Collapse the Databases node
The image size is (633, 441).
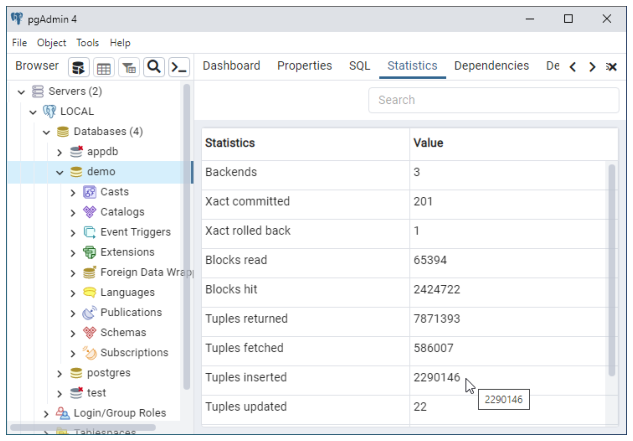point(46,132)
